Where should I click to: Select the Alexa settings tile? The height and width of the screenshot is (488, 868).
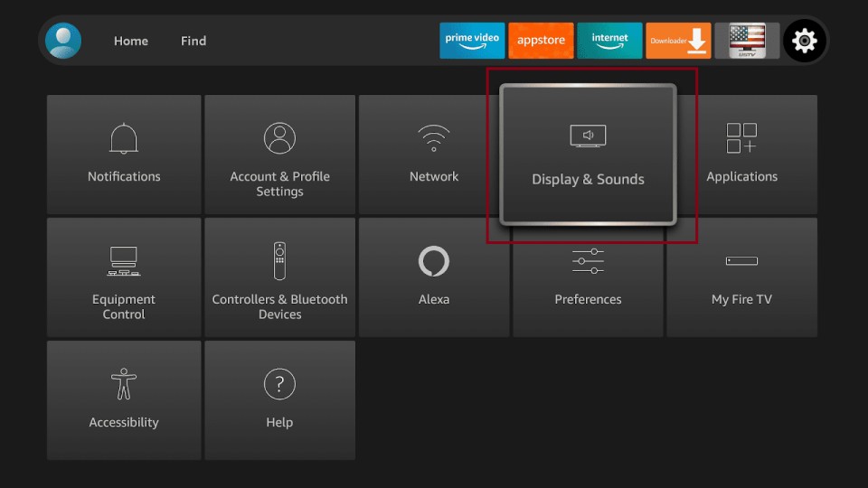(x=434, y=277)
